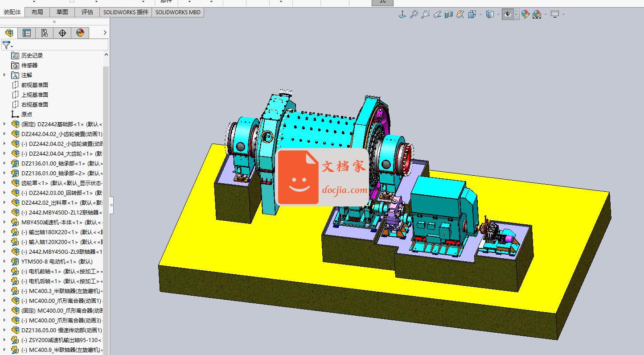
Task: Open the ConfigurationManager tab icon
Action: click(x=45, y=33)
